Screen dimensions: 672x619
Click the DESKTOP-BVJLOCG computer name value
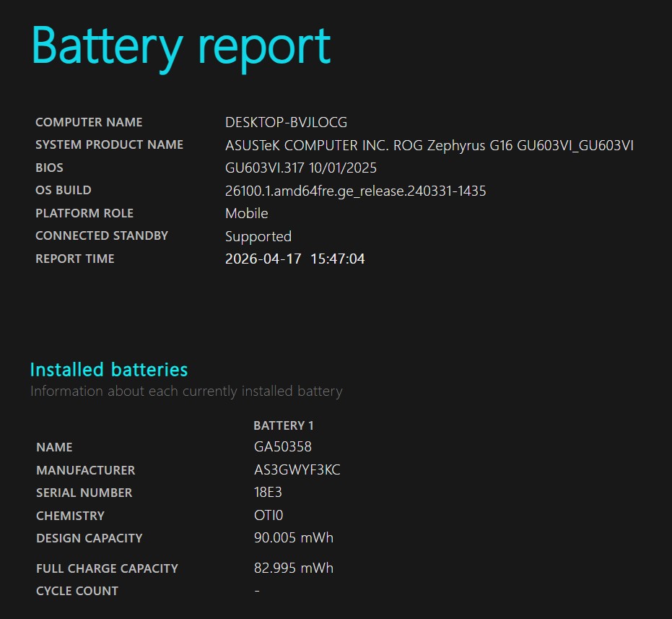(286, 123)
